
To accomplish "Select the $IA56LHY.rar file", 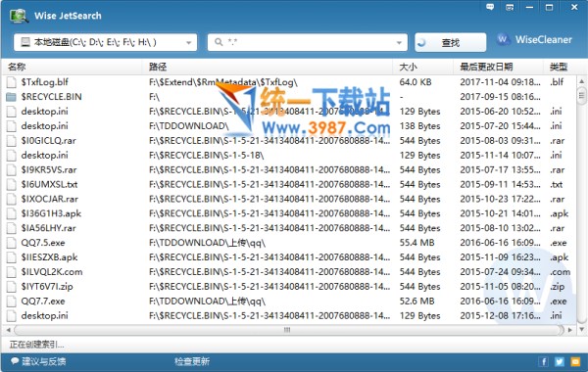I will coord(48,228).
